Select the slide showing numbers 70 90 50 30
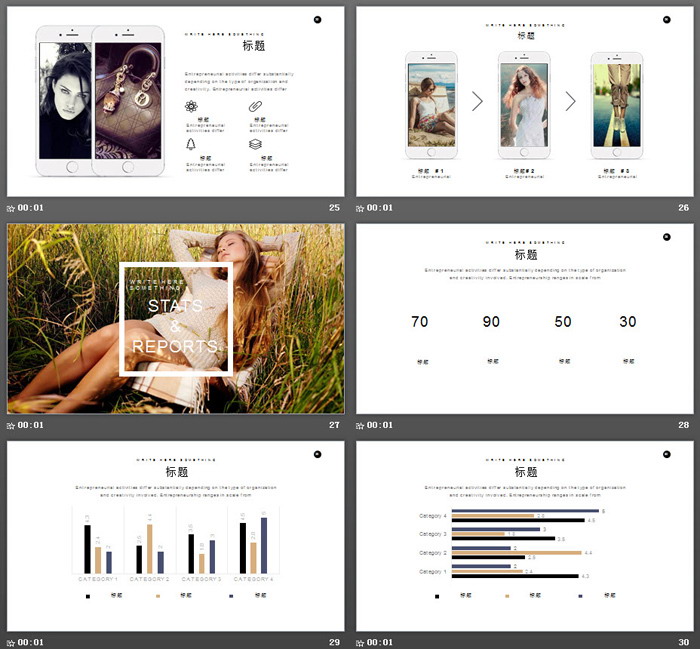700x649 pixels. (x=525, y=318)
